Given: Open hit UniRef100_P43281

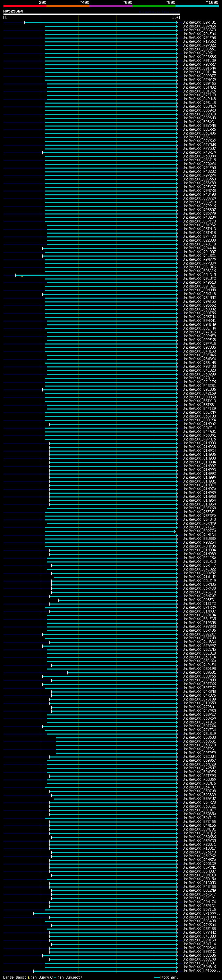Looking at the screenshot, I should click(199, 386).
